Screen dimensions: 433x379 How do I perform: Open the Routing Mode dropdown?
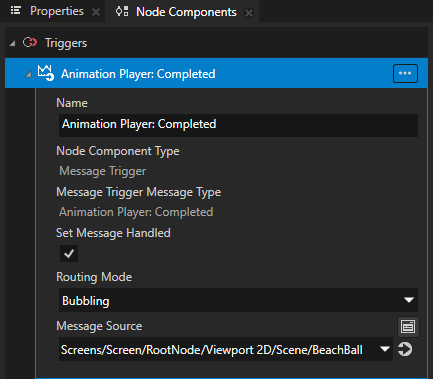click(x=238, y=300)
